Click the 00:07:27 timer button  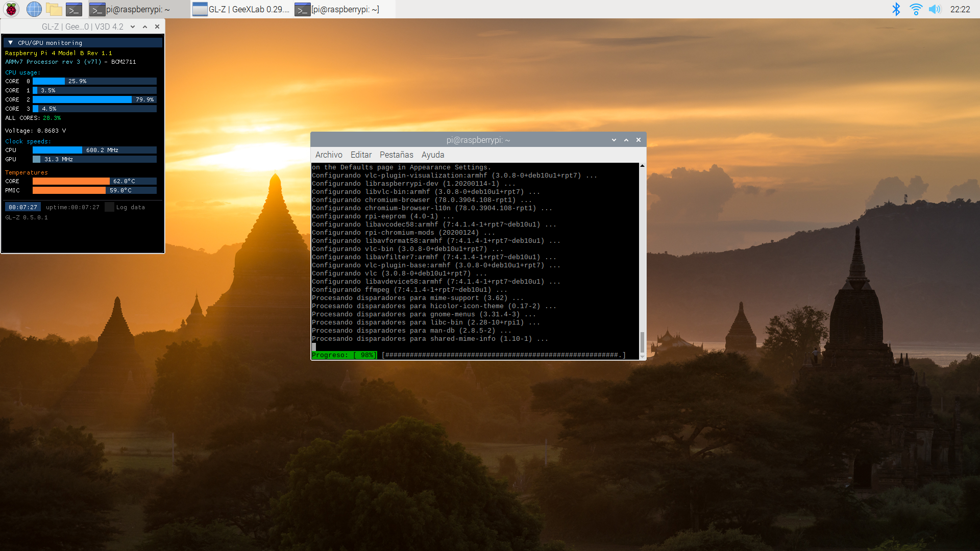[23, 207]
